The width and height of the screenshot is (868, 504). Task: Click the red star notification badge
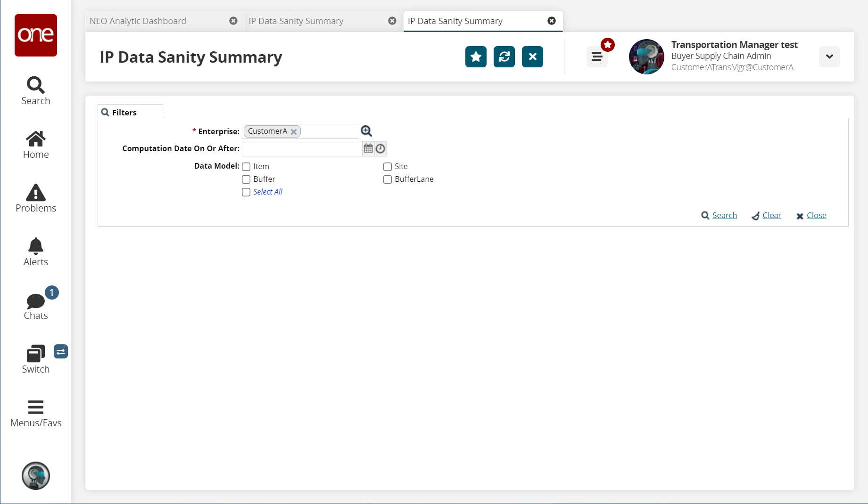[608, 45]
